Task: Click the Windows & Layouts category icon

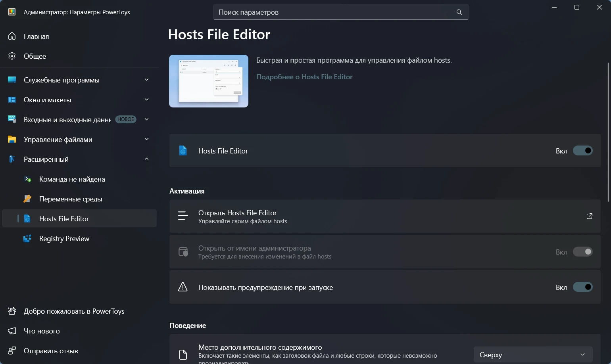Action: pos(12,100)
